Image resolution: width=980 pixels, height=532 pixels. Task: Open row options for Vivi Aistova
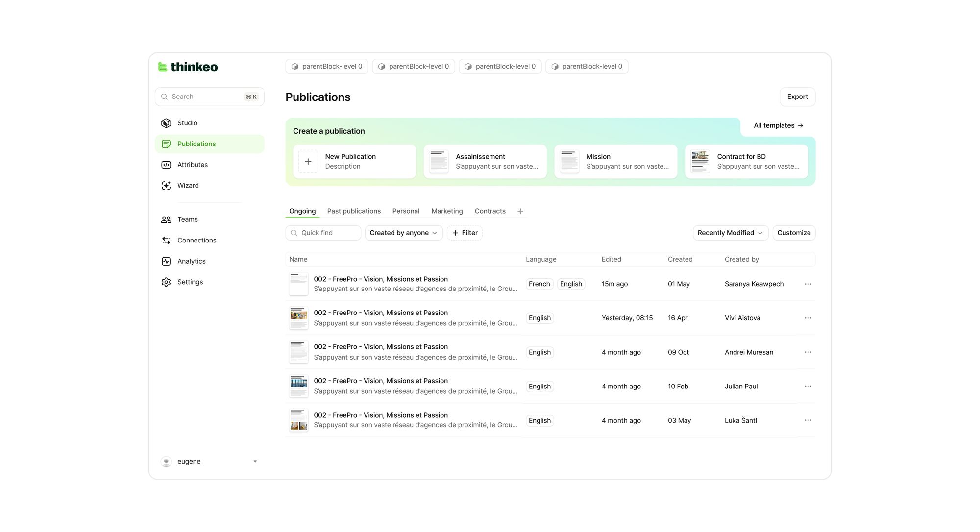click(x=808, y=318)
